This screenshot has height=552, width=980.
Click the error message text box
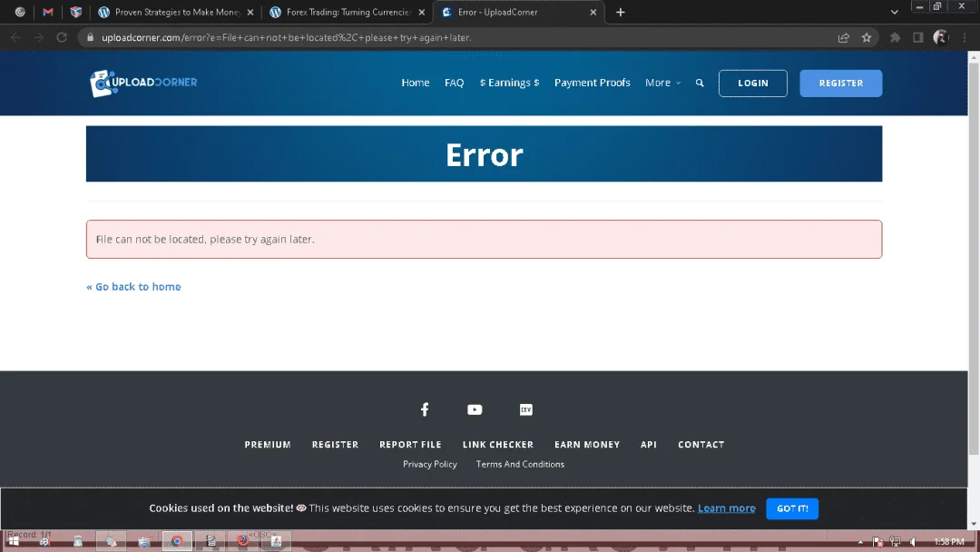484,239
